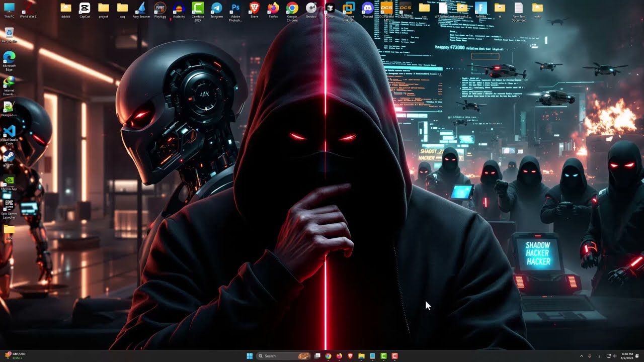Image resolution: width=644 pixels, height=362 pixels.
Task: Launch Adobe Photoshop shortcut
Action: tap(235, 8)
